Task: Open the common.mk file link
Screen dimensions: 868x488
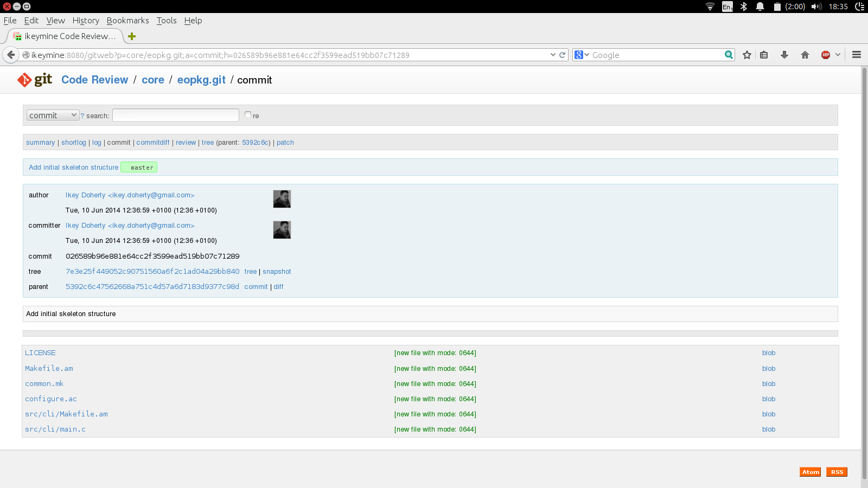Action: pyautogui.click(x=44, y=384)
